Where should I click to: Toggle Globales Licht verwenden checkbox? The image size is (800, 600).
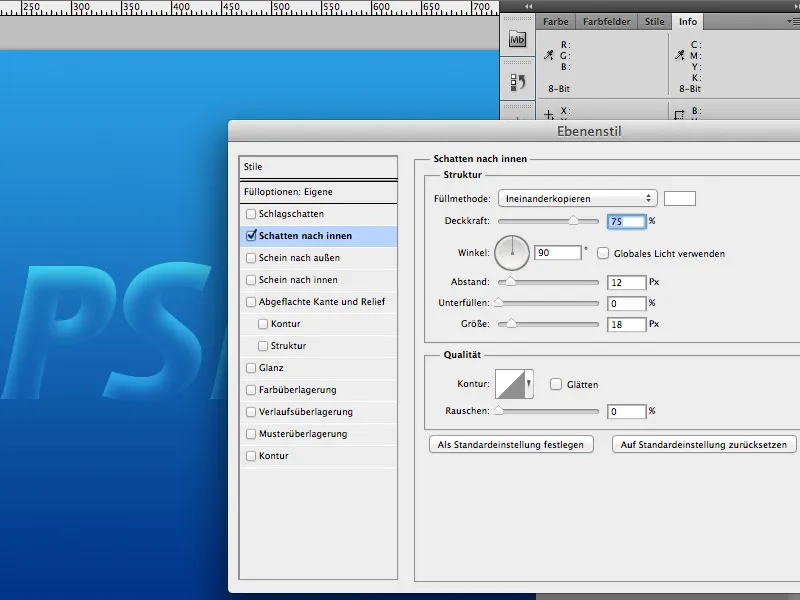coord(603,253)
